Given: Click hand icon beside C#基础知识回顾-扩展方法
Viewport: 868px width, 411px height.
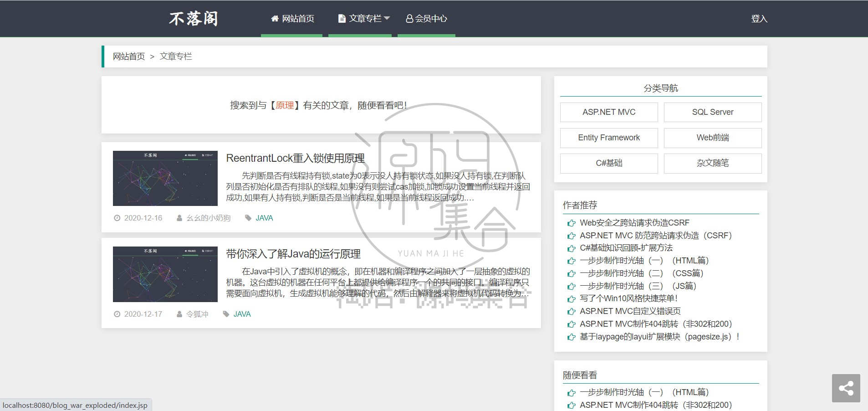Looking at the screenshot, I should [571, 248].
